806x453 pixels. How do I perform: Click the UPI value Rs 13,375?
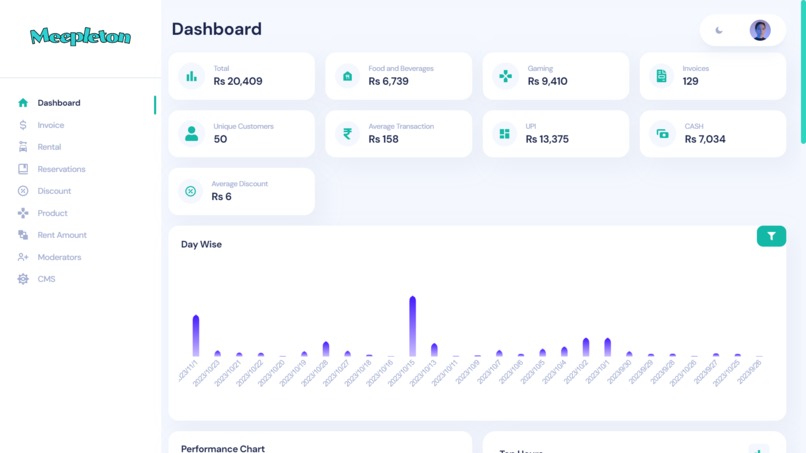point(547,139)
